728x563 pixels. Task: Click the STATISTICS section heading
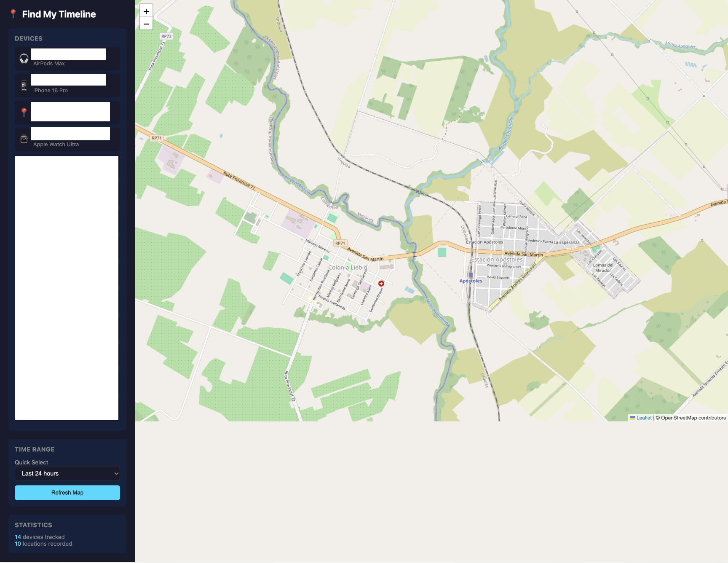pos(33,525)
